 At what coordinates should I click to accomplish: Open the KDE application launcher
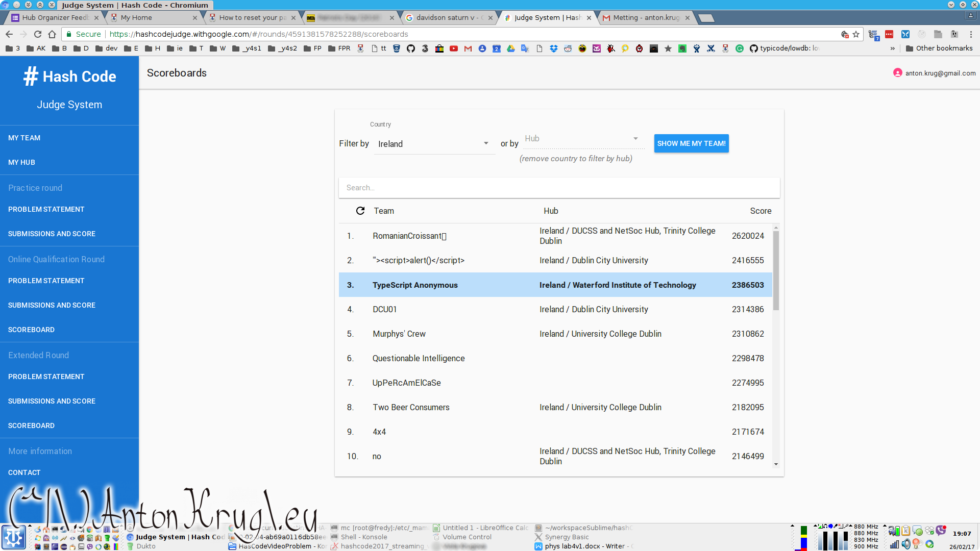pos(14,537)
